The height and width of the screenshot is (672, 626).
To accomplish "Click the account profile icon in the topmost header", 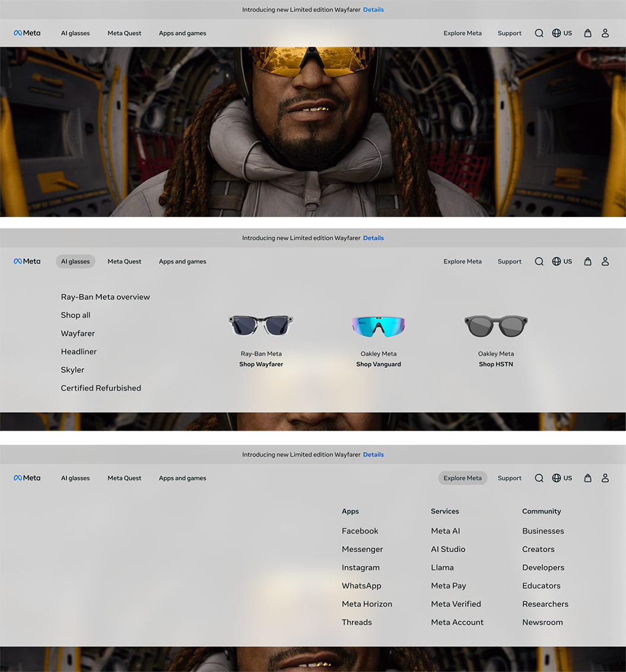I will coord(605,33).
